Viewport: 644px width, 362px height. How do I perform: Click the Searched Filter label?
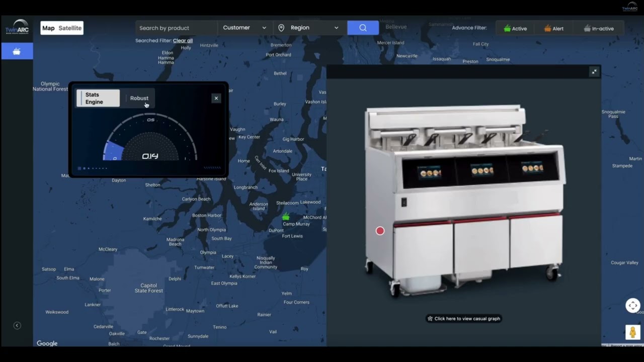pos(153,41)
